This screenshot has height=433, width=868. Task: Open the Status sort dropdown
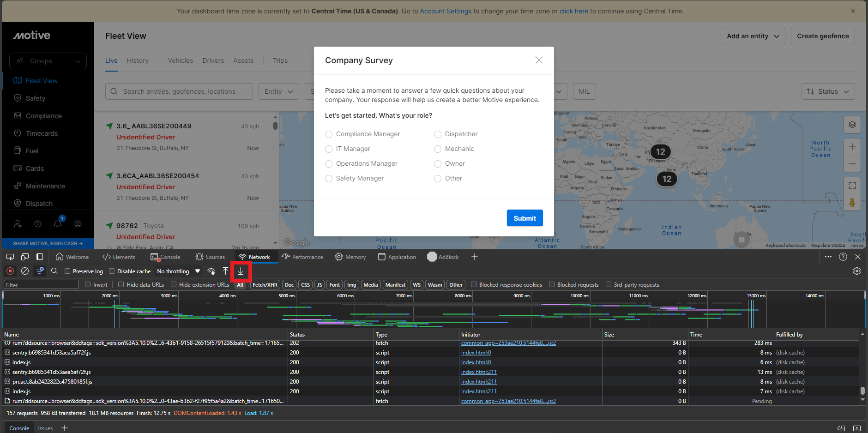pos(828,91)
